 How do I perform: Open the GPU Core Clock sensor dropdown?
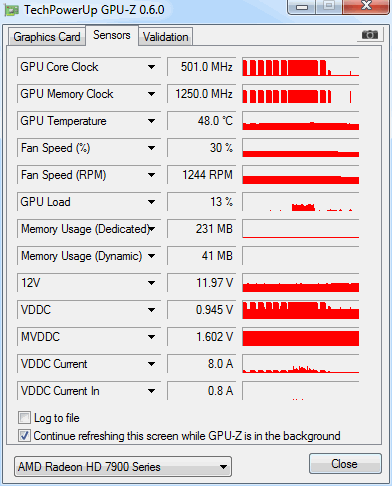click(151, 67)
